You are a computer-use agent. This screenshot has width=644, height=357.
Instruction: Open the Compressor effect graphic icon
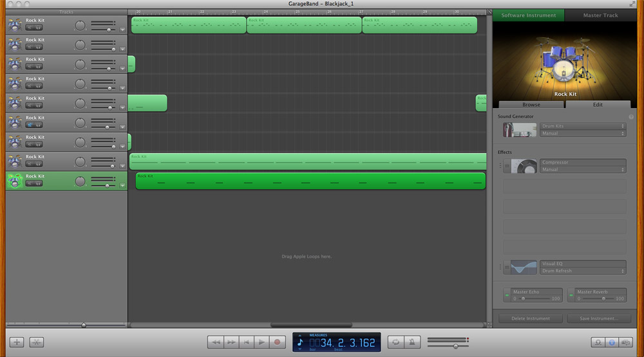(x=524, y=166)
